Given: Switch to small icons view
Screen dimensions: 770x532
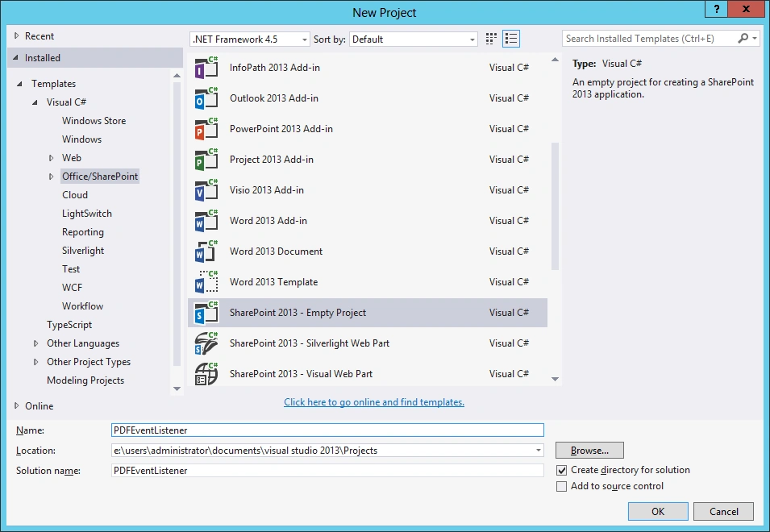Looking at the screenshot, I should click(491, 39).
